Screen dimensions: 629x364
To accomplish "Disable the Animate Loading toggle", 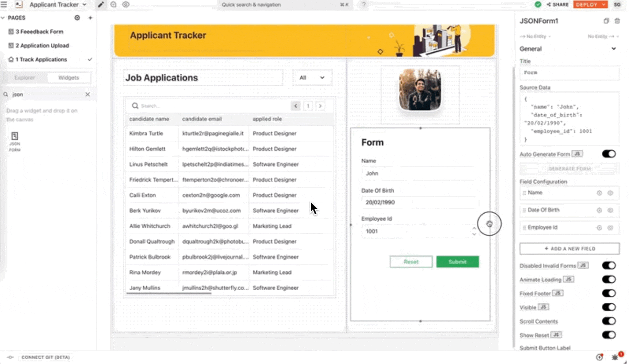I will point(609,280).
